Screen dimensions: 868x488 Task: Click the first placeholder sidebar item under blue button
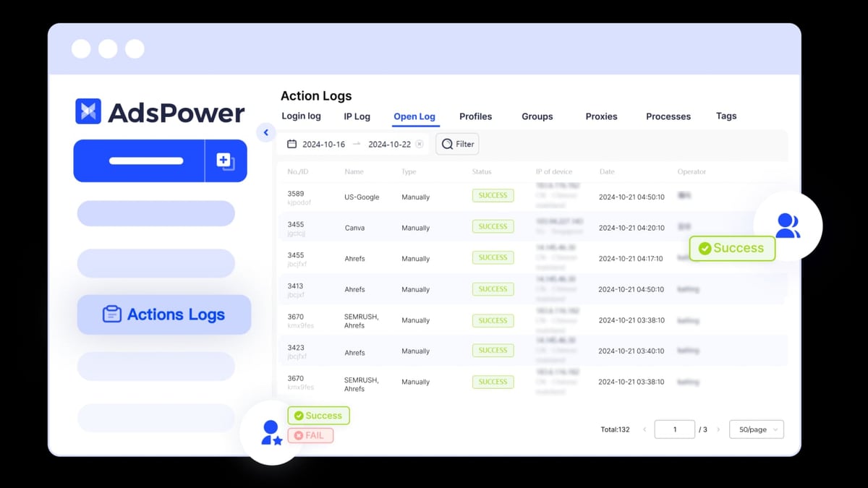tap(156, 213)
